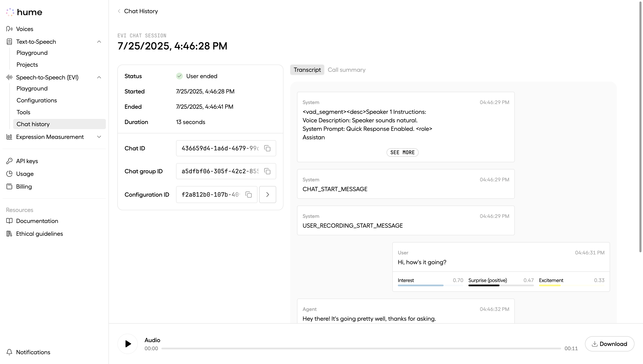Click the hume logo
The width and height of the screenshot is (643, 364).
tap(24, 12)
